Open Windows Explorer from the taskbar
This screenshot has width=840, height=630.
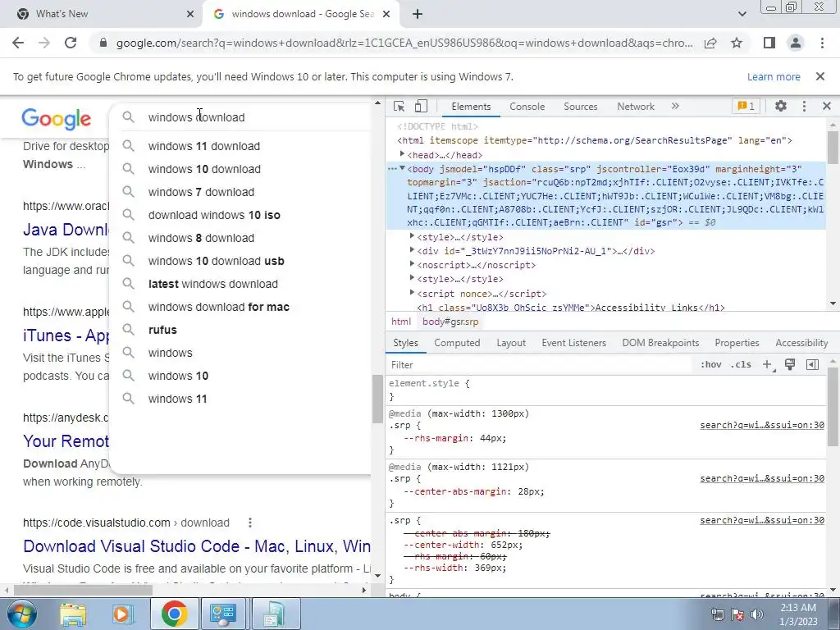click(x=72, y=614)
